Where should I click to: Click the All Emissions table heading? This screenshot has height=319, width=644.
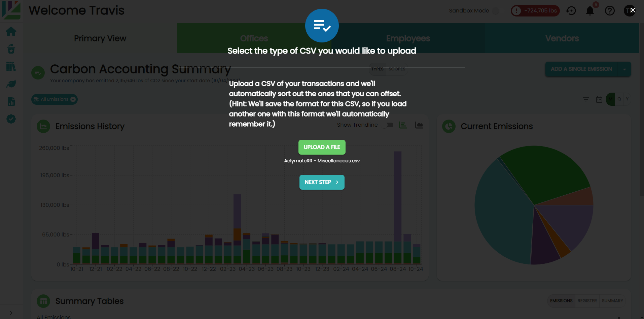[54, 317]
